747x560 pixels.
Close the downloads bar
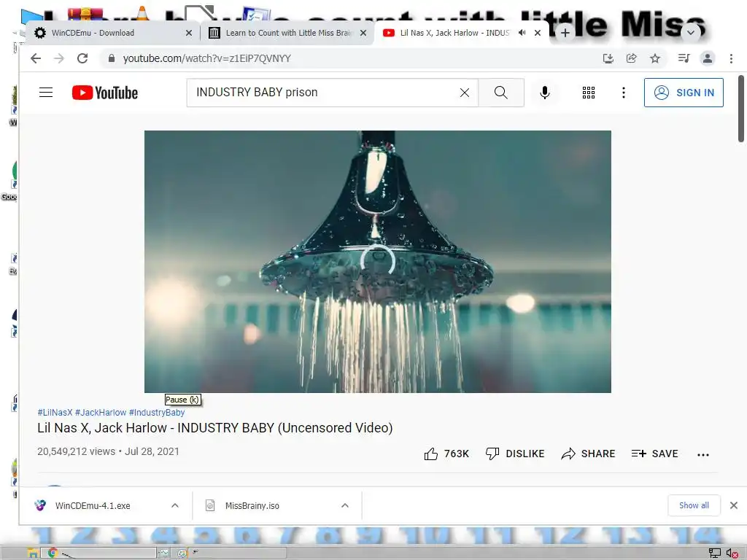(x=734, y=505)
